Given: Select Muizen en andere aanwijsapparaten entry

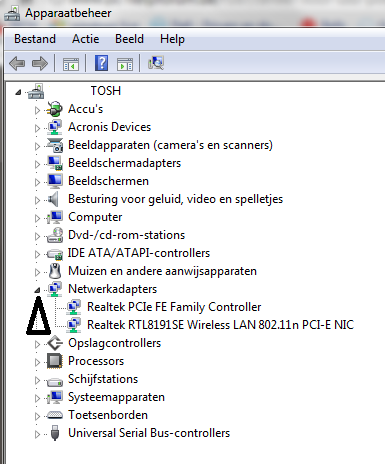Looking at the screenshot, I should click(162, 271).
